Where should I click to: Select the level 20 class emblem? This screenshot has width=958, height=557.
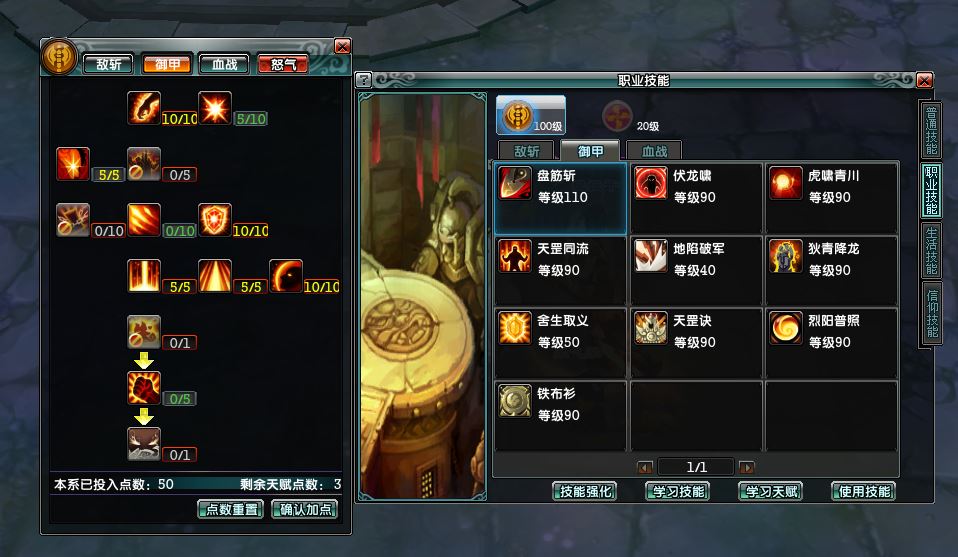(618, 115)
